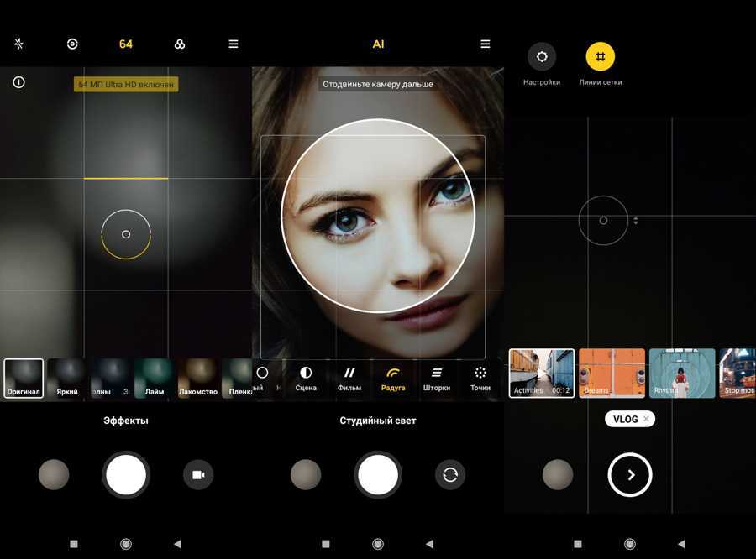Image resolution: width=756 pixels, height=559 pixels.
Task: Disable the 64 MP Ultra HD mode
Action: 126,44
